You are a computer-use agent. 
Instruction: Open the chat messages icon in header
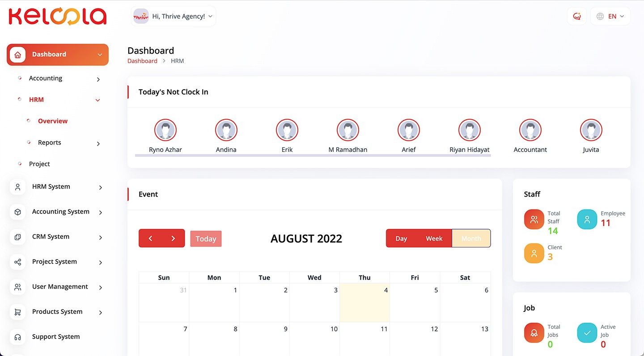click(x=576, y=17)
